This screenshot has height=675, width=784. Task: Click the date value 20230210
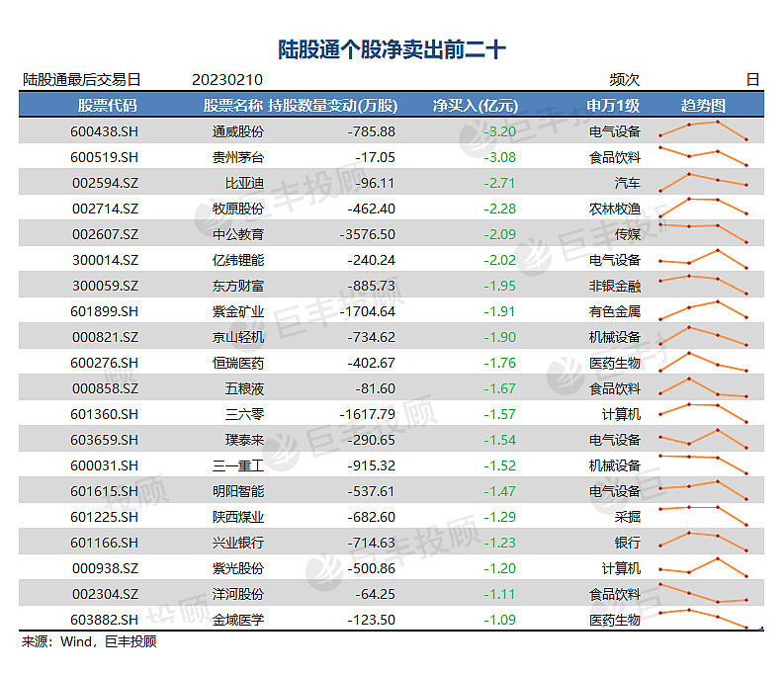[227, 80]
